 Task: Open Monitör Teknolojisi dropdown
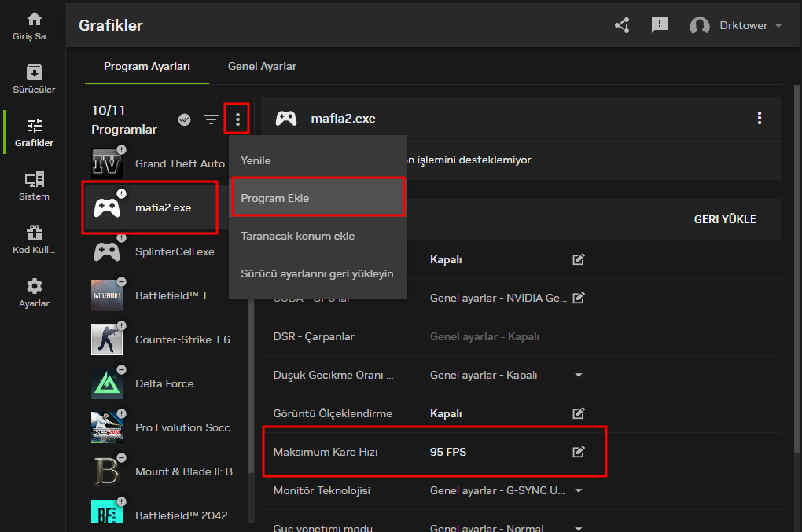(x=579, y=490)
